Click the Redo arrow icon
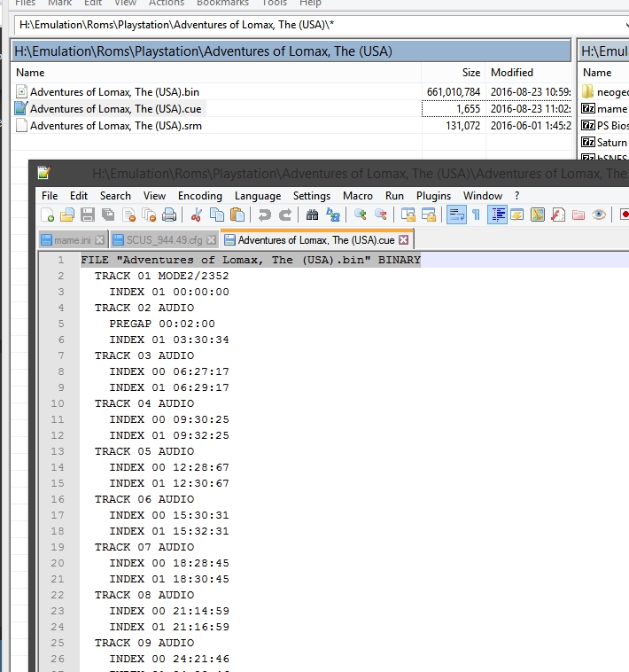Image resolution: width=629 pixels, height=672 pixels. 285,215
